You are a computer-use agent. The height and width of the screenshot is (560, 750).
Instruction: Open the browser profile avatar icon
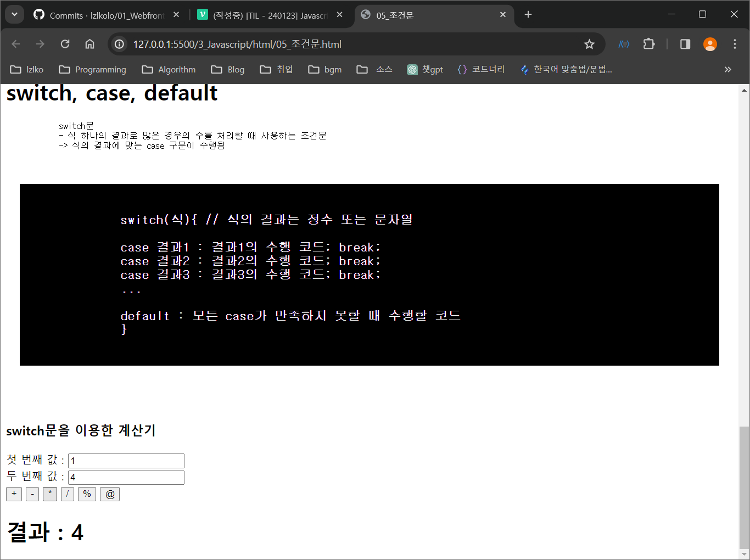pyautogui.click(x=710, y=44)
